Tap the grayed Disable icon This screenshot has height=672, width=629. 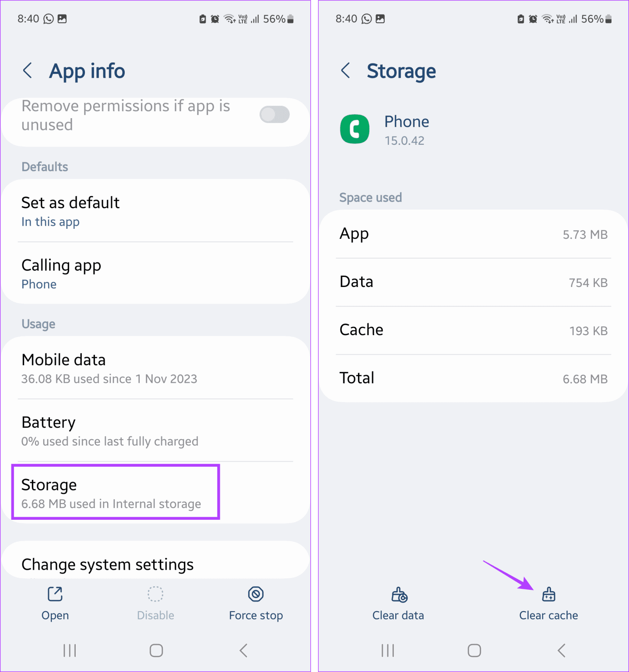click(155, 604)
